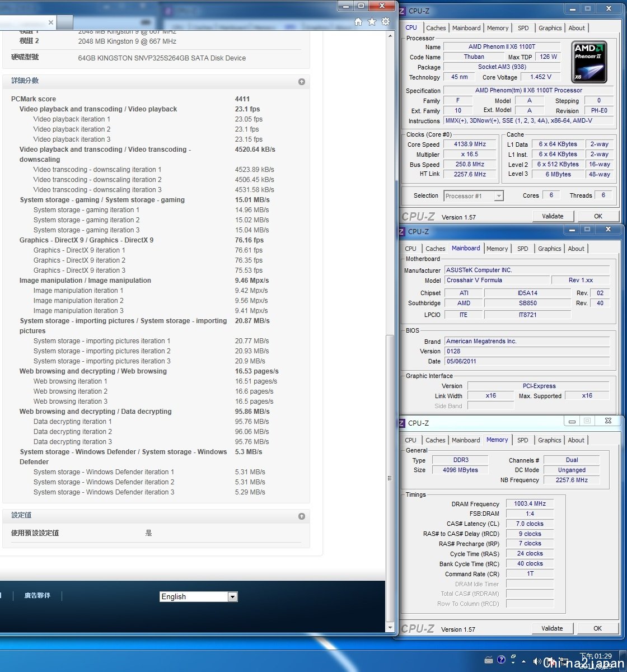This screenshot has height=672, width=627.
Task: Select About tab in bottom Memory window
Action: click(x=576, y=440)
